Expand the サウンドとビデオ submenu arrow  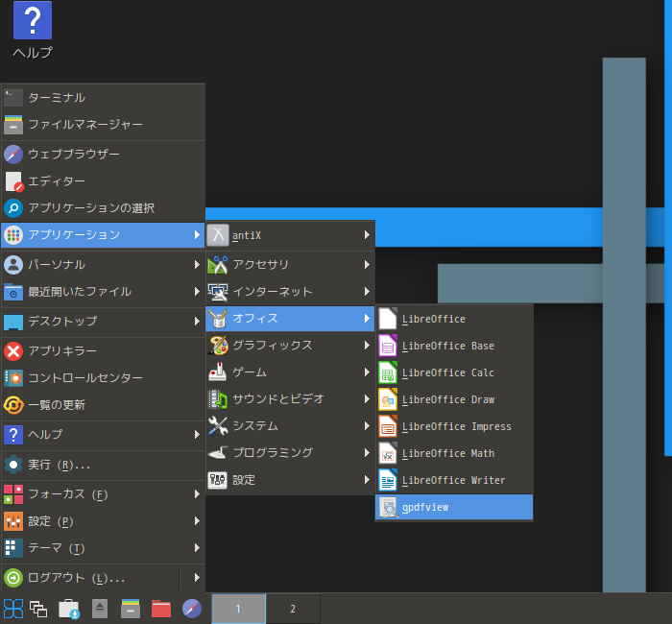(367, 399)
